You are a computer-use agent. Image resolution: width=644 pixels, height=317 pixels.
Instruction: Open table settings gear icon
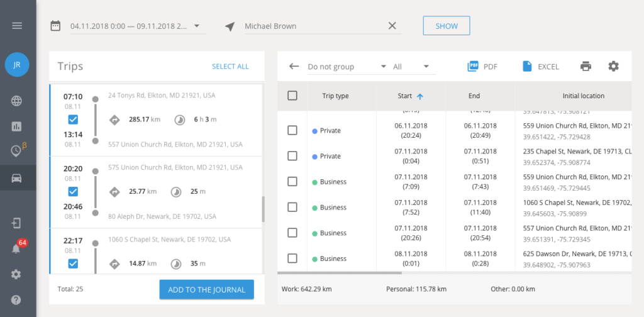(613, 67)
